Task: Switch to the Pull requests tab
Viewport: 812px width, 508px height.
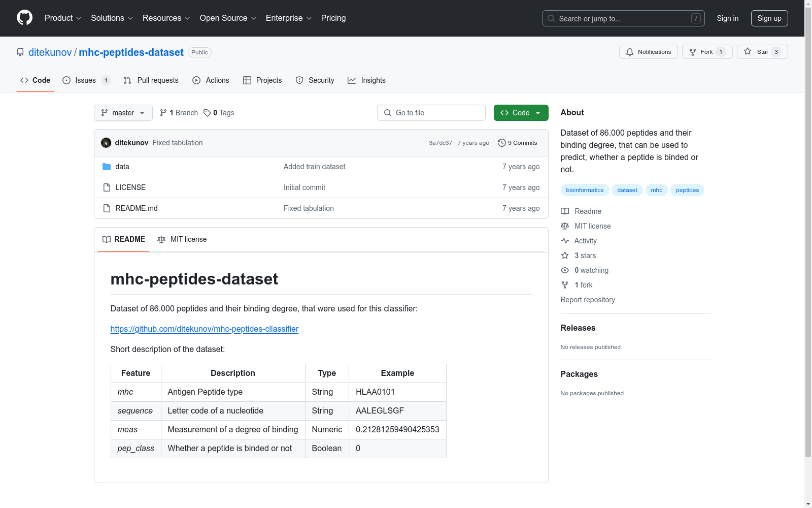Action: (x=151, y=80)
